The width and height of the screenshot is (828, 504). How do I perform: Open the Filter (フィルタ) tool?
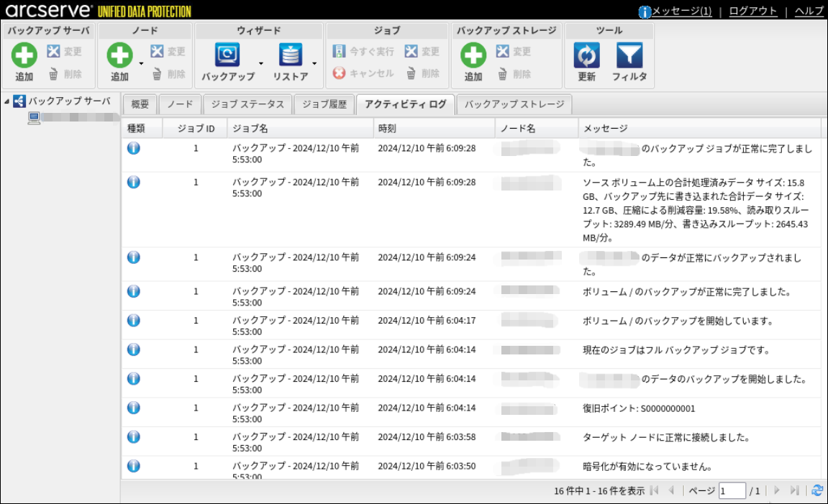point(629,56)
